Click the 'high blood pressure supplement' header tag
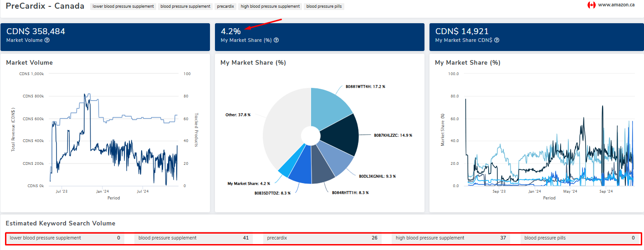 [x=270, y=6]
